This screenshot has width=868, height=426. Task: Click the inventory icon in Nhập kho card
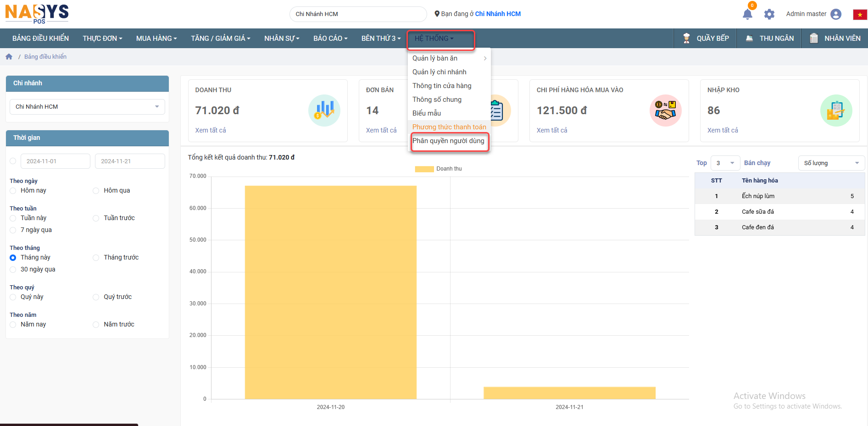click(x=836, y=111)
